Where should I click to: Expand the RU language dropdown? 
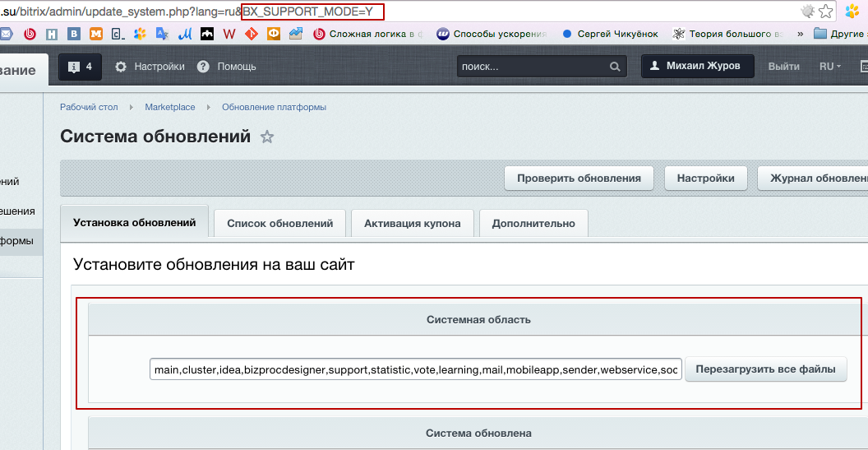[x=830, y=67]
